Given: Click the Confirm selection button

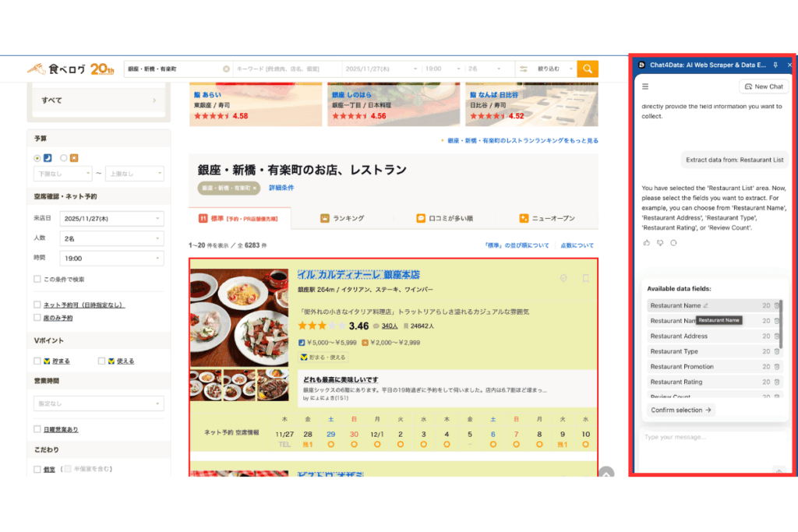Looking at the screenshot, I should 681,410.
